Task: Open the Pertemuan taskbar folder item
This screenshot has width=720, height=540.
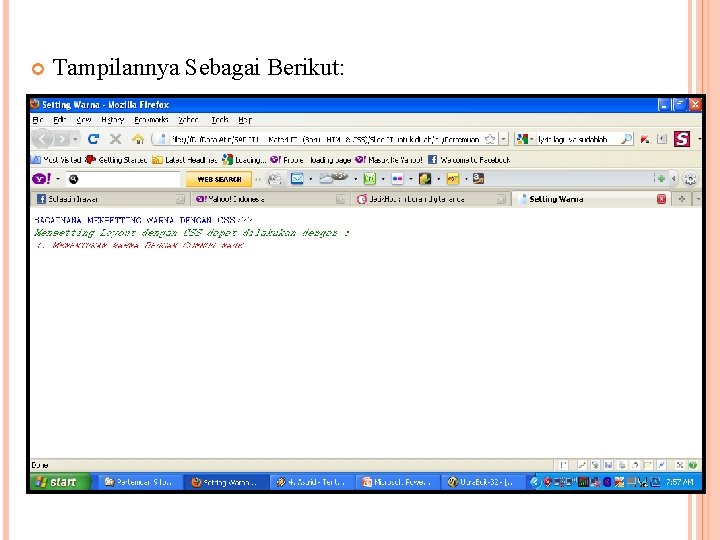Action: 139,482
